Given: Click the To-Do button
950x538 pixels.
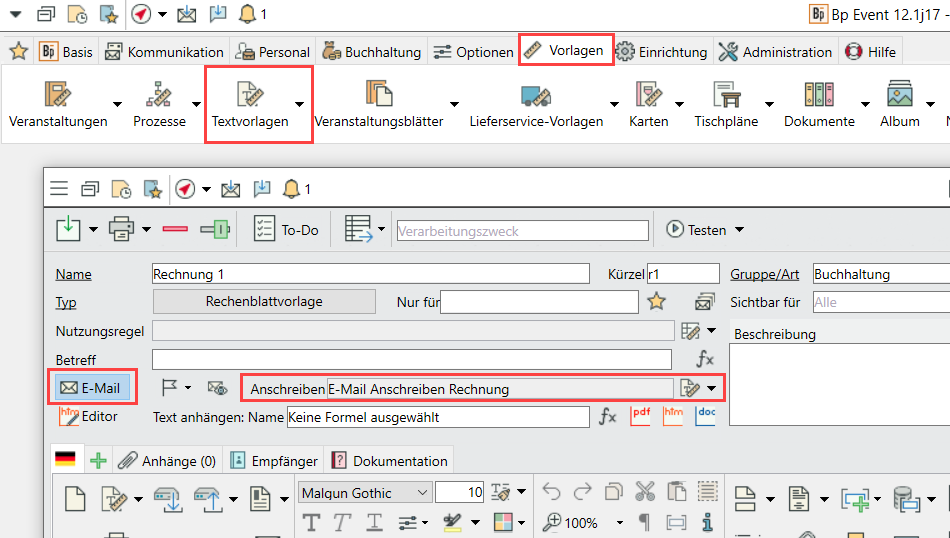Looking at the screenshot, I should (286, 229).
